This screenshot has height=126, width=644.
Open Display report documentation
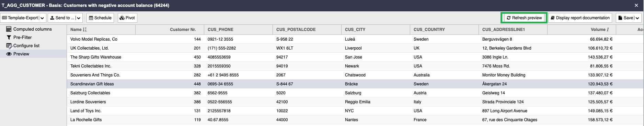580,18
